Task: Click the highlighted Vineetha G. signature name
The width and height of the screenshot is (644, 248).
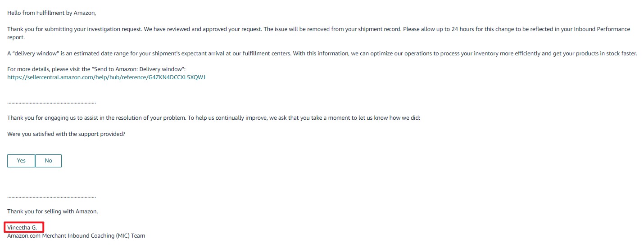Action: [x=22, y=227]
